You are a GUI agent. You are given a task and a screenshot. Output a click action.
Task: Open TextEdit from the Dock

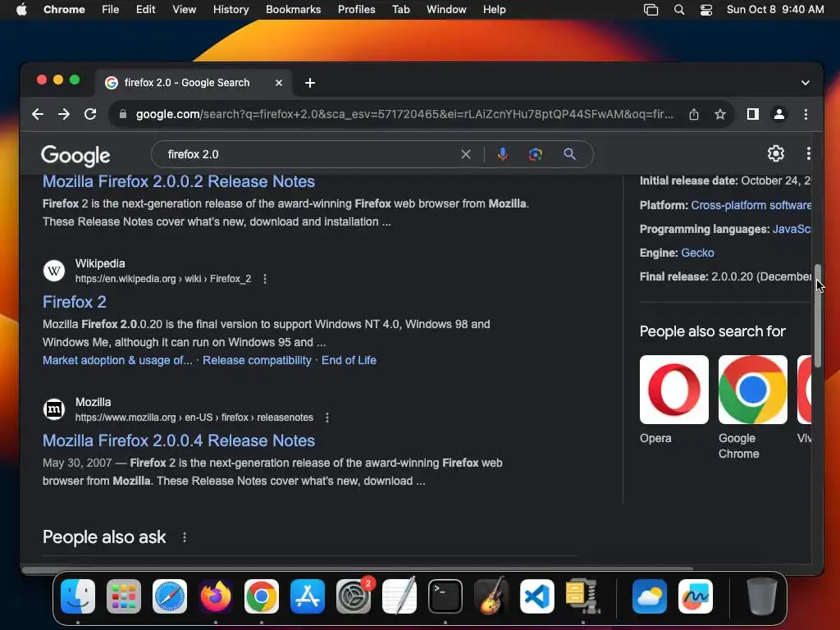[399, 596]
